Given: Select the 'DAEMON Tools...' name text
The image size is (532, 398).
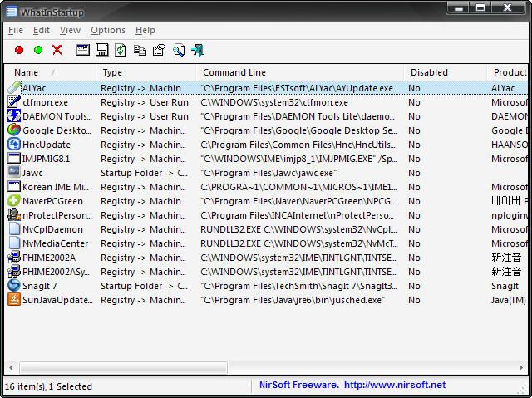Looking at the screenshot, I should click(x=57, y=116).
